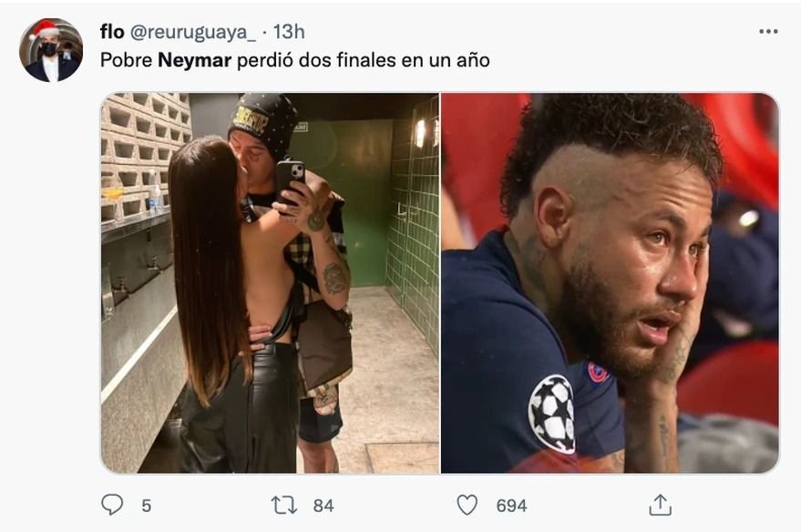Open the right photo of crying player
801x532 pixels.
point(610,282)
